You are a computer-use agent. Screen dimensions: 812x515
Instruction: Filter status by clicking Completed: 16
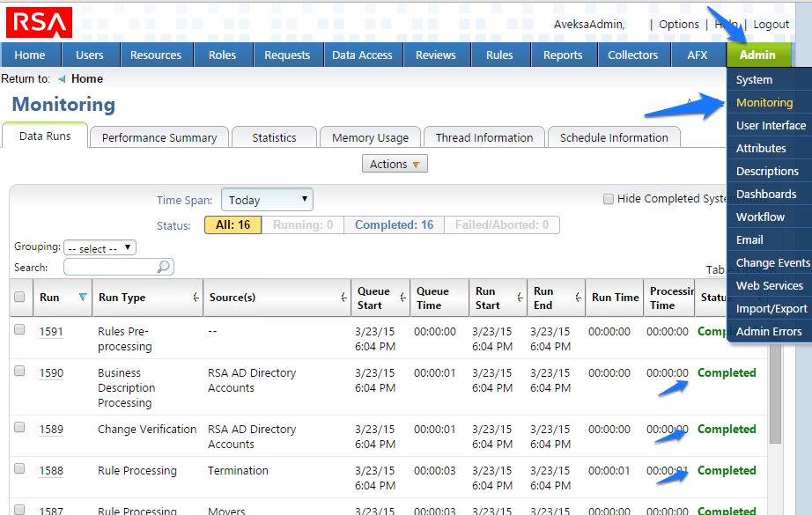pos(393,224)
